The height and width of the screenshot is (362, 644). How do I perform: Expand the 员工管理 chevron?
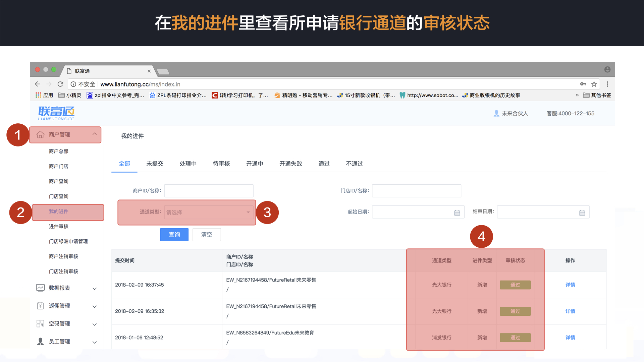95,342
